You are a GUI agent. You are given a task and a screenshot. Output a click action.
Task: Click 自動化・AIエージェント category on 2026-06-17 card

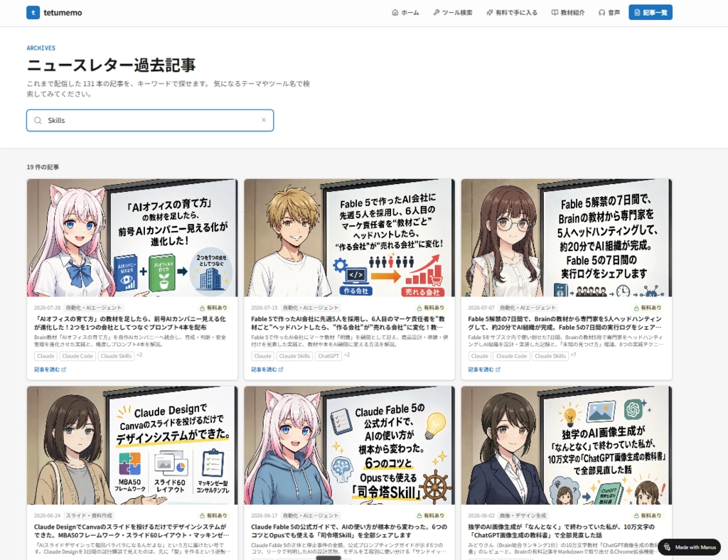[311, 515]
